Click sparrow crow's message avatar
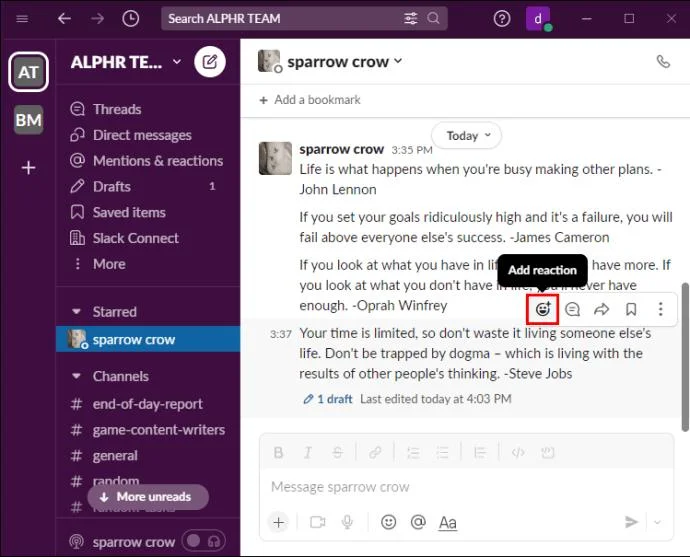This screenshot has height=557, width=690. (275, 158)
